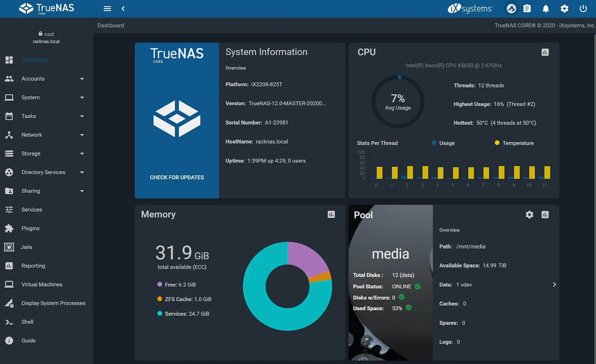Open Shell menu item

coord(27,322)
